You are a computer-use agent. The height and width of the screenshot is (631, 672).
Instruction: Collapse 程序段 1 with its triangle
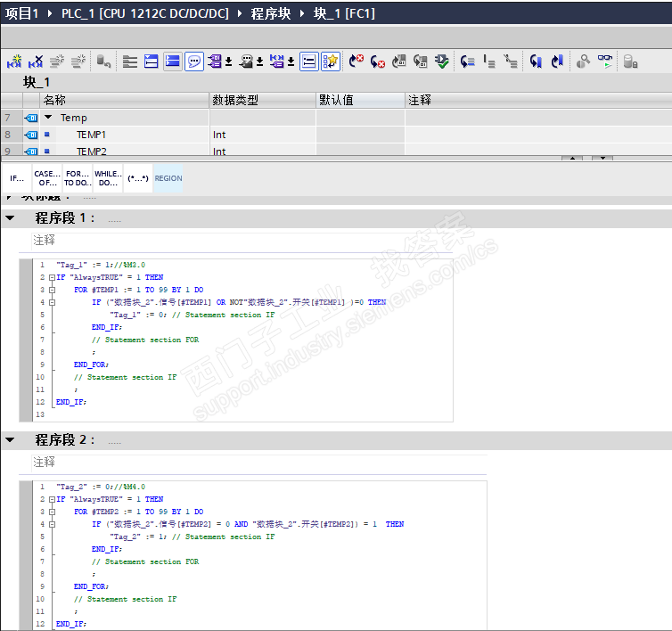10,217
